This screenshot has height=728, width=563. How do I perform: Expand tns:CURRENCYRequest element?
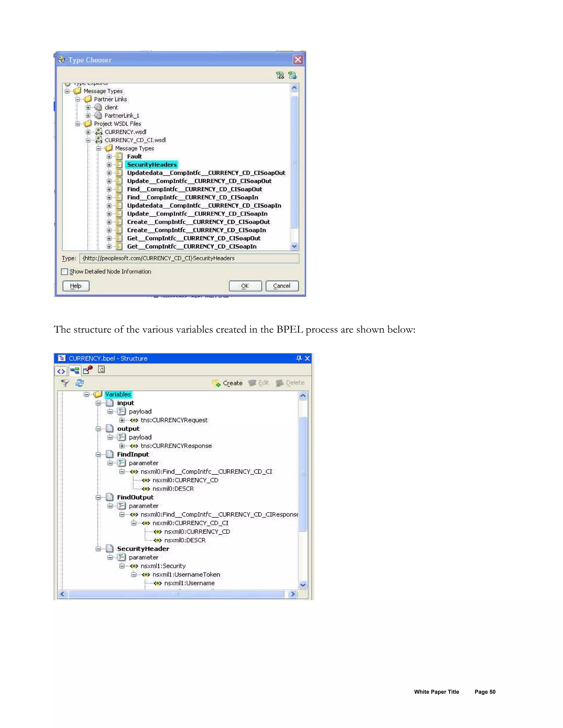tap(122, 420)
